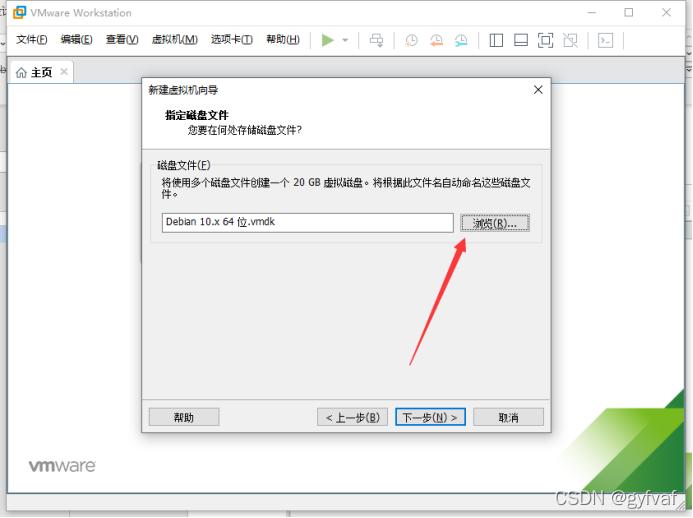The width and height of the screenshot is (693, 518).
Task: Minimize the VMware Workstation window
Action: 592,13
